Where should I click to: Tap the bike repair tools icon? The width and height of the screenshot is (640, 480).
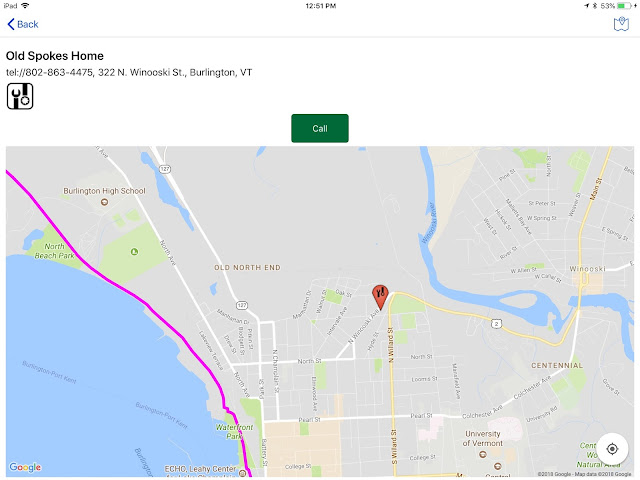click(20, 96)
